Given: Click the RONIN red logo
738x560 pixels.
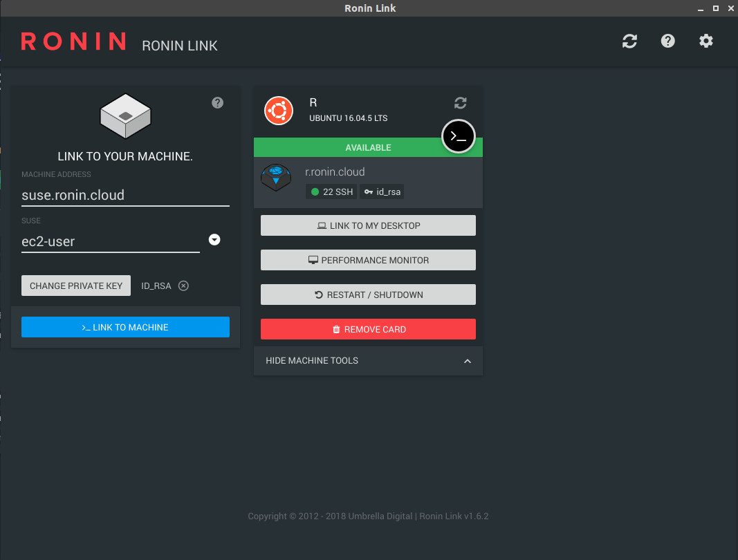Looking at the screenshot, I should point(73,41).
